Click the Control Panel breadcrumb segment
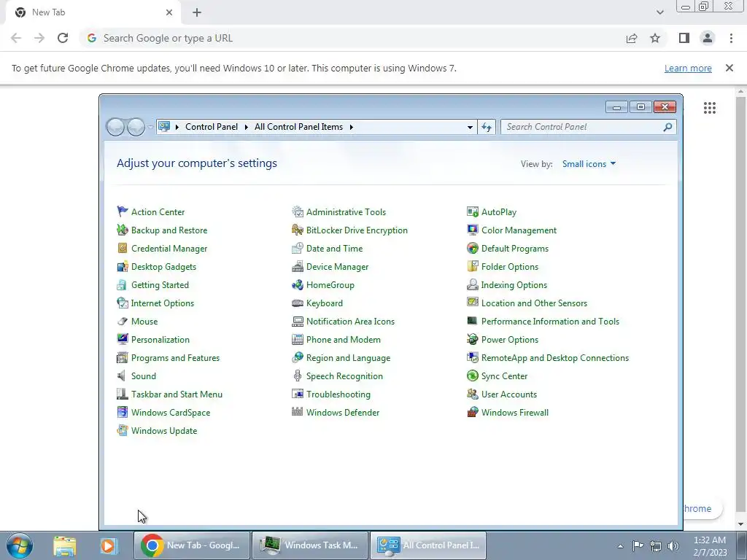 (212, 127)
